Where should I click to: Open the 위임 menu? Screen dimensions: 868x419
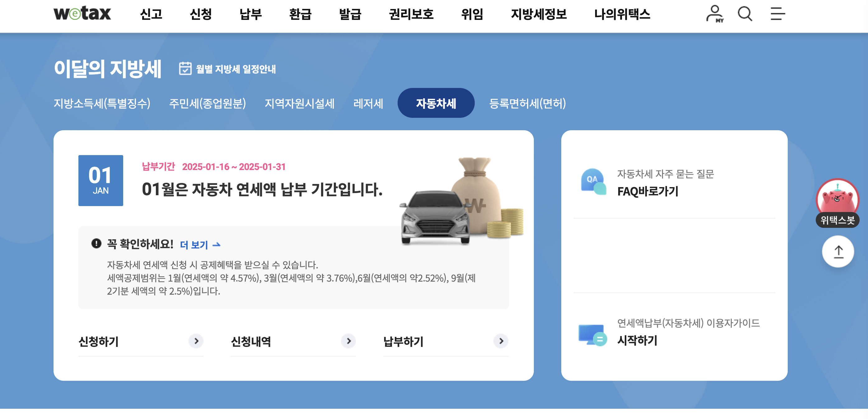472,14
